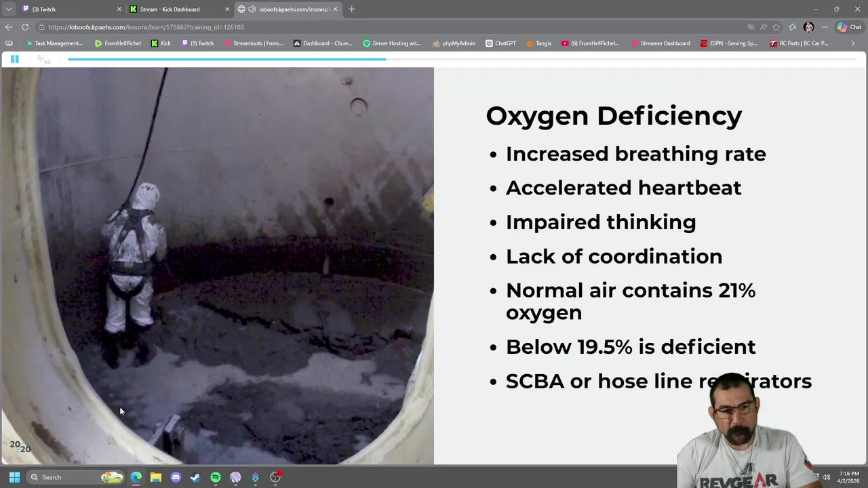Click the favorites bar folder icon at left
The height and width of the screenshot is (488, 868).
tap(9, 43)
